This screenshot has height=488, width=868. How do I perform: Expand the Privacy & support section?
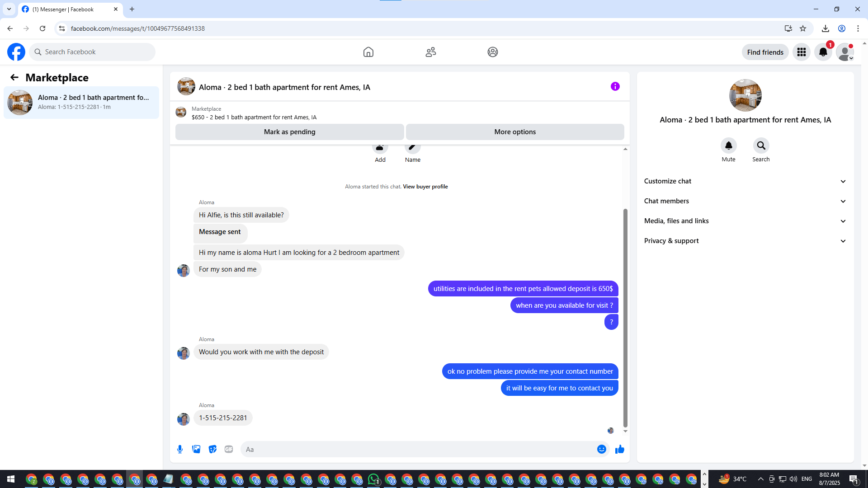point(745,241)
